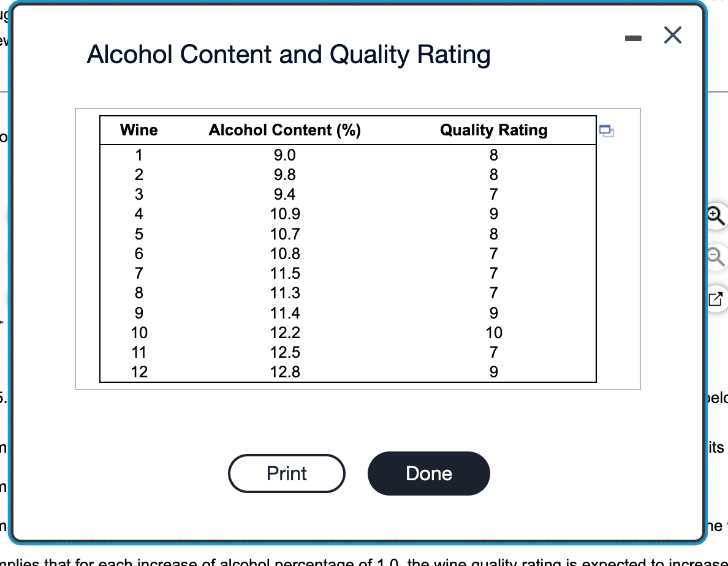
Task: Click the Wine column header
Action: click(x=138, y=130)
